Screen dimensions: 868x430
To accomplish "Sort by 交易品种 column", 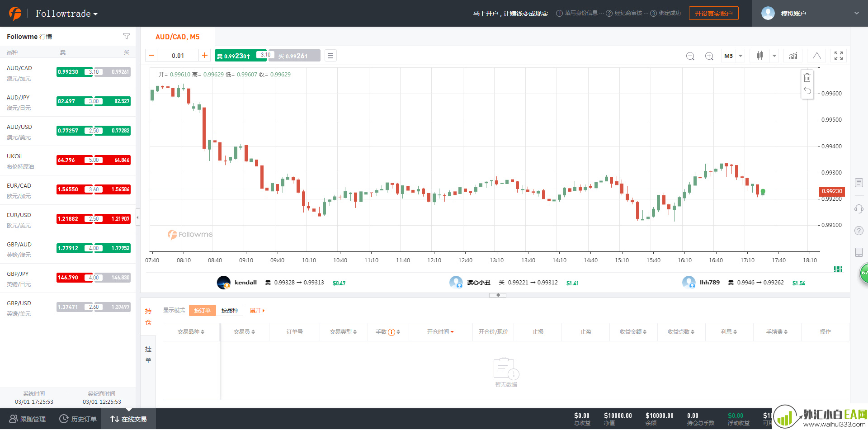I will point(191,332).
